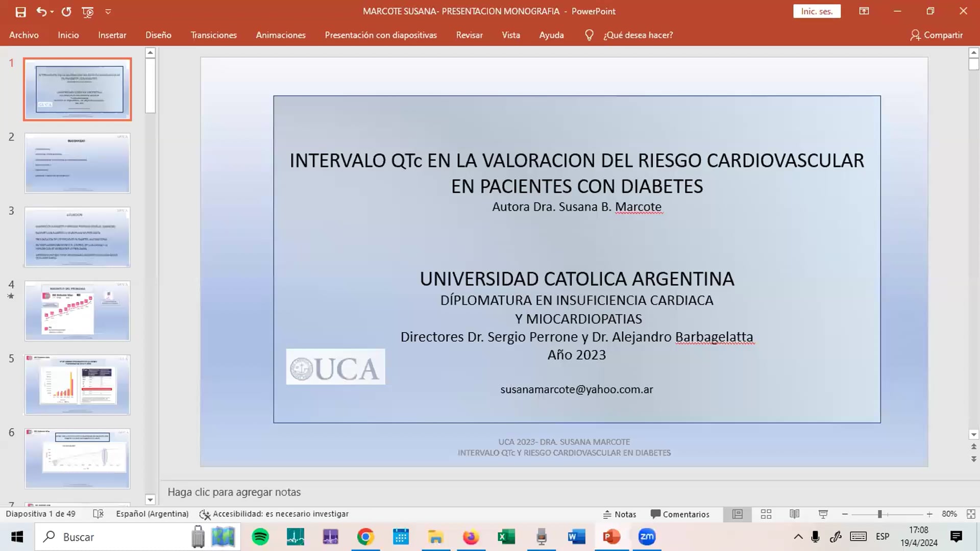
Task: Open the Archivo menu
Action: click(24, 35)
